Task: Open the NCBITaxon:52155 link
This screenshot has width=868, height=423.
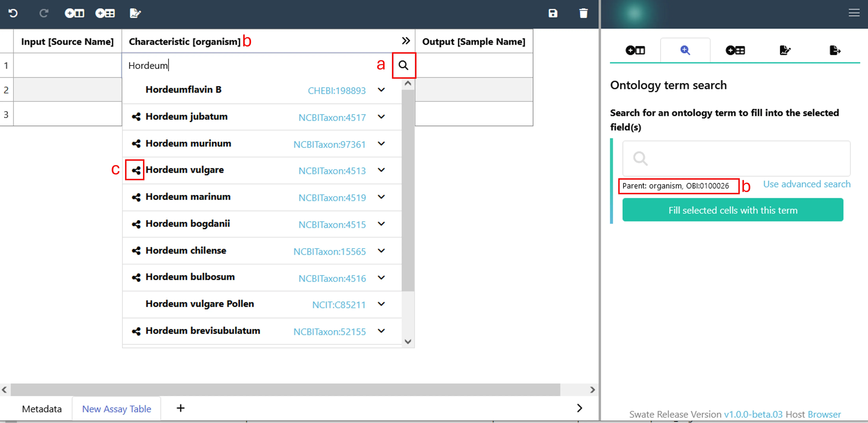Action: [329, 332]
